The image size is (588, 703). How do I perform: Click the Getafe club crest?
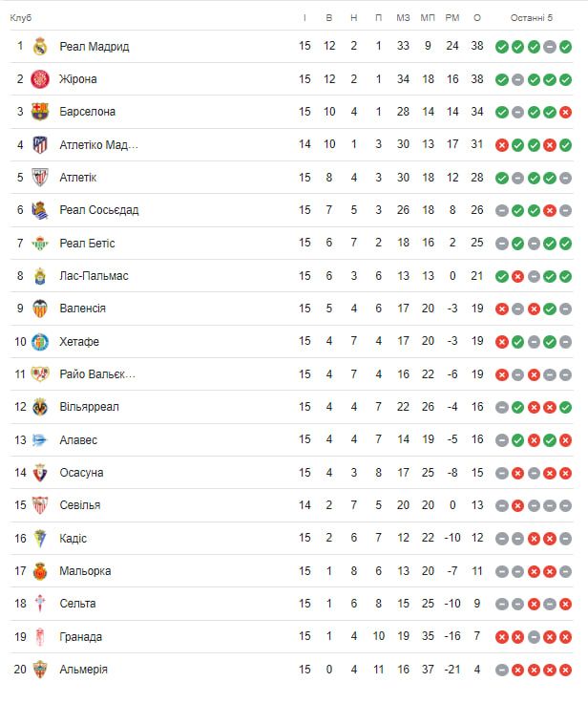click(39, 342)
